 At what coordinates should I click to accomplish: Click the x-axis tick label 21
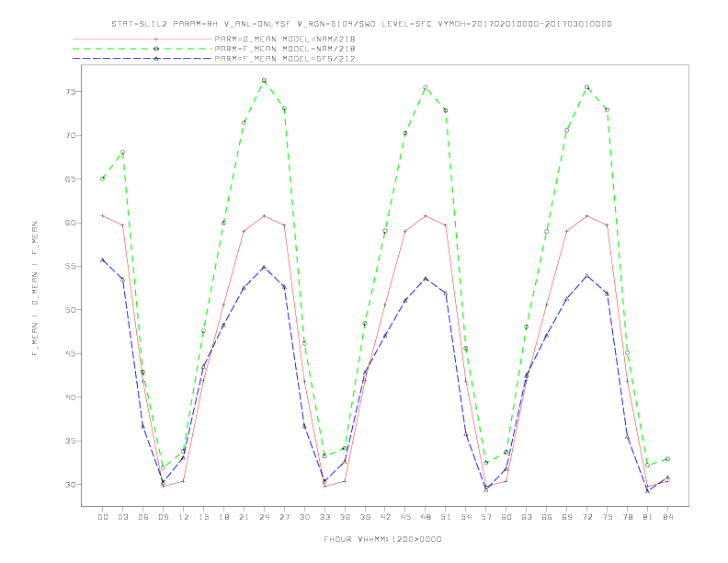pos(244,517)
